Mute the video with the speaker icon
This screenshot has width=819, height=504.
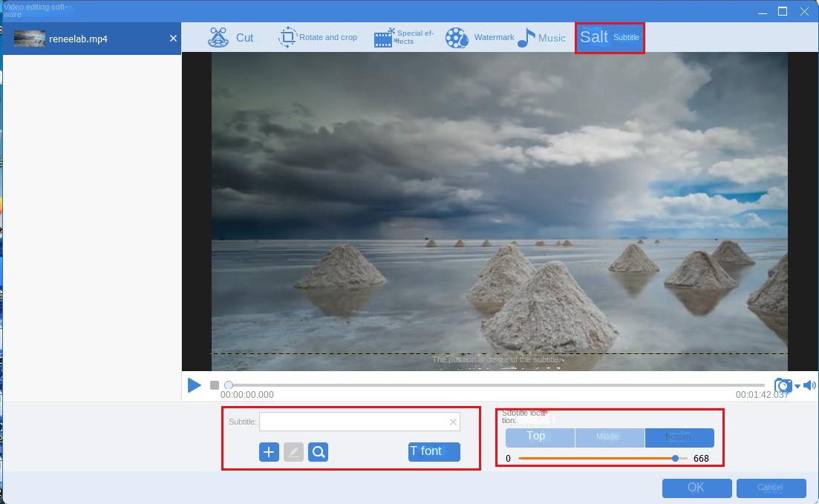pos(809,385)
